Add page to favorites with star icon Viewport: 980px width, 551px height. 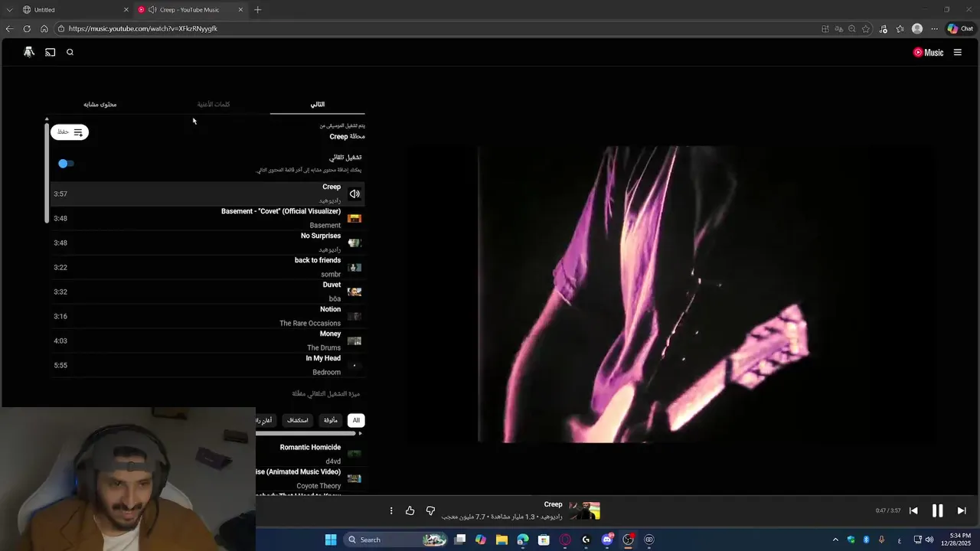866,28
